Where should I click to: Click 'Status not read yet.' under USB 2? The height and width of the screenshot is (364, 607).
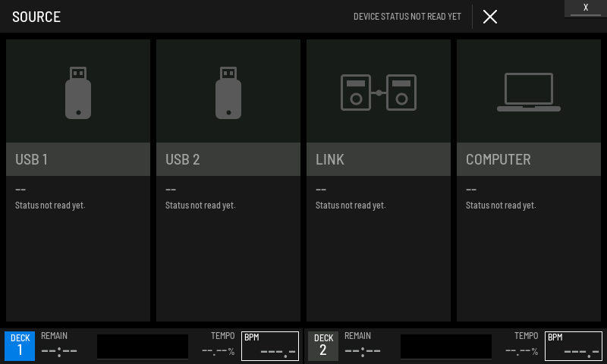coord(200,206)
